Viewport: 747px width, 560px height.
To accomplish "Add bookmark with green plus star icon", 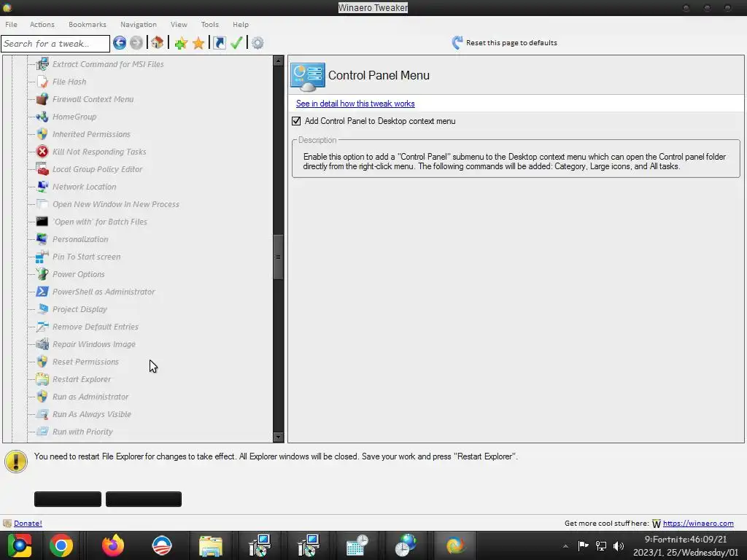I will [181, 43].
